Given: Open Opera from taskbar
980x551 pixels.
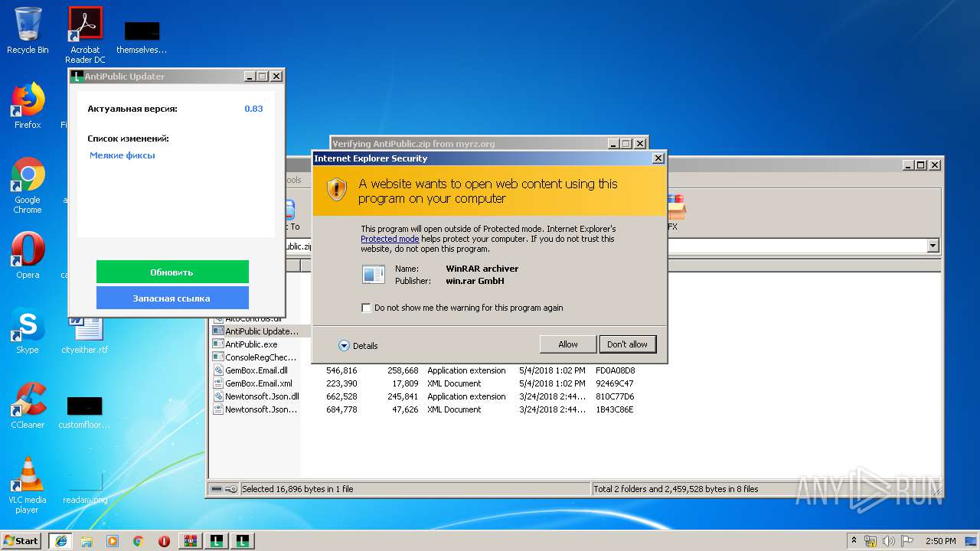Looking at the screenshot, I should 165,540.
